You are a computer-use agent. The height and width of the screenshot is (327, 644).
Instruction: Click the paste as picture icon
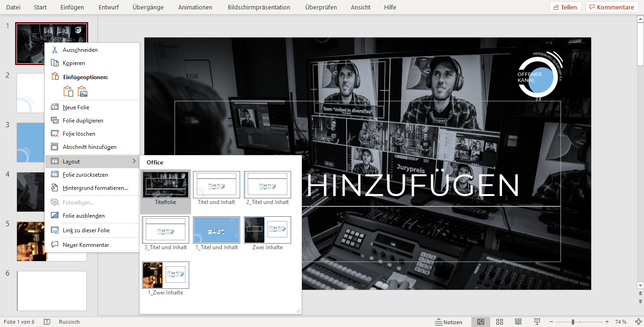coord(83,91)
